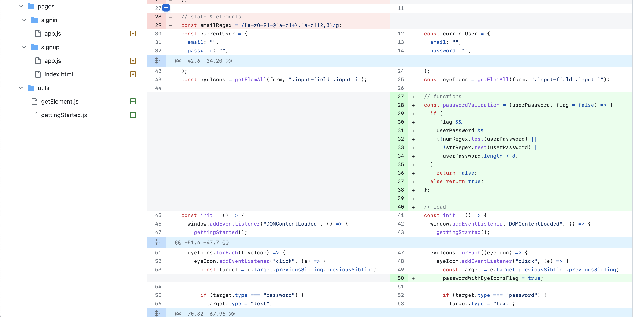Click the modified-file icon beside index.html
This screenshot has width=644, height=317.
tap(133, 74)
